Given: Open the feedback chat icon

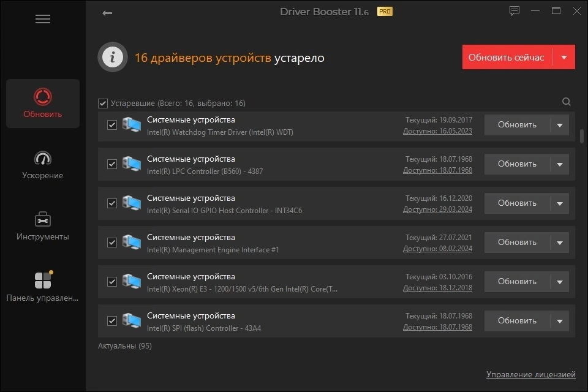Looking at the screenshot, I should tap(514, 11).
